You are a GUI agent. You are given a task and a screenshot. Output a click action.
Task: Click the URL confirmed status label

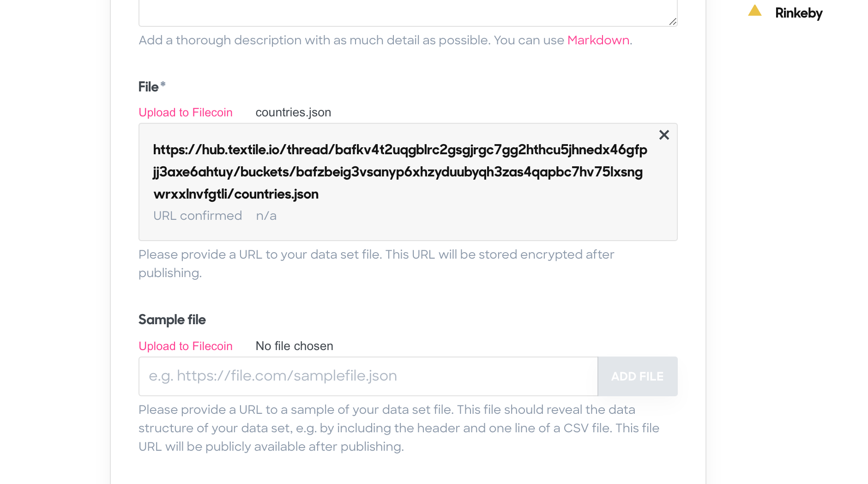(198, 216)
